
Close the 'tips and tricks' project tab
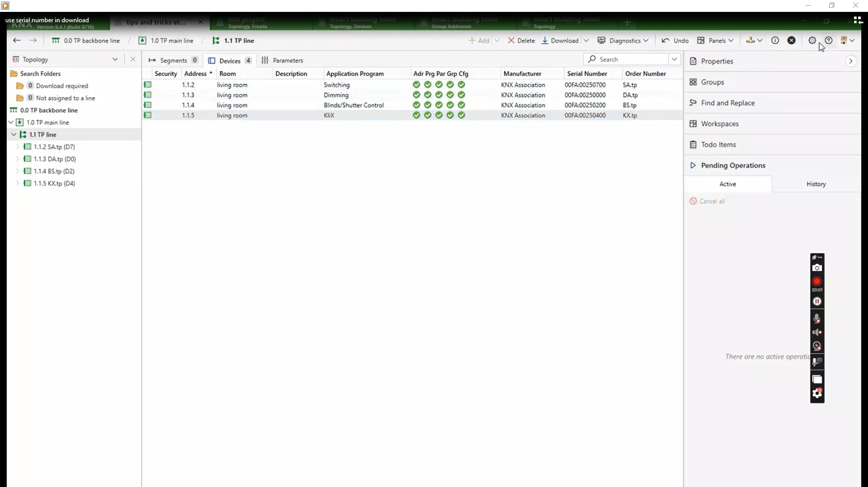[x=201, y=22]
